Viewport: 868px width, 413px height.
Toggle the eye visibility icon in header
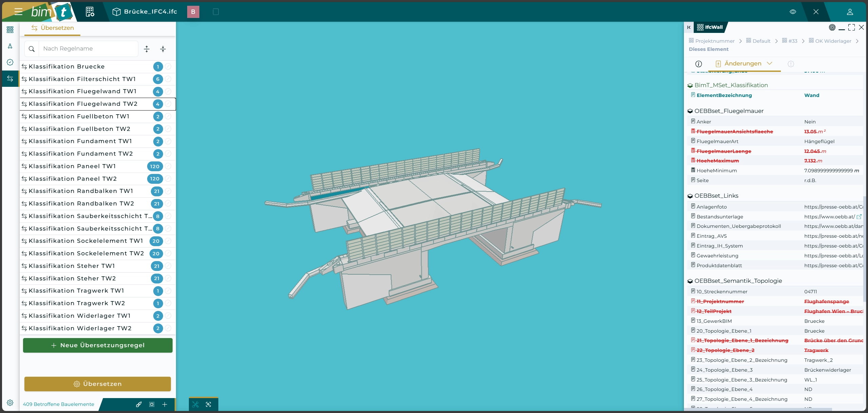click(793, 12)
